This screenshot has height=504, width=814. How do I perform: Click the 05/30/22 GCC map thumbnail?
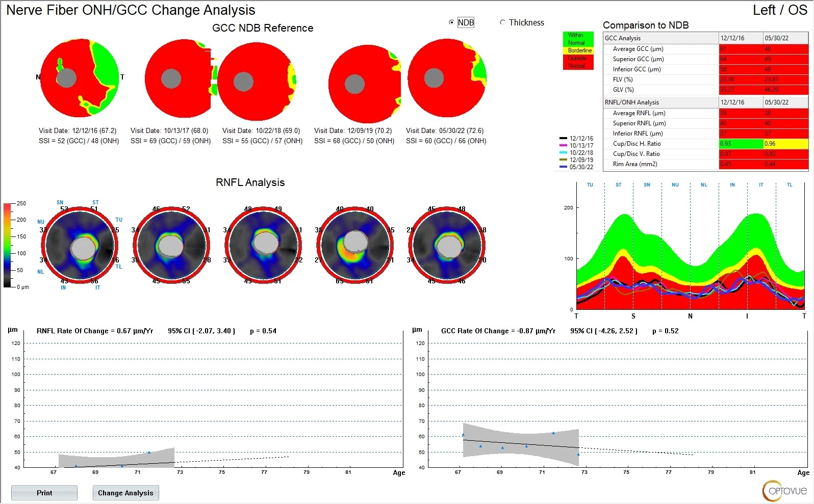click(x=446, y=78)
